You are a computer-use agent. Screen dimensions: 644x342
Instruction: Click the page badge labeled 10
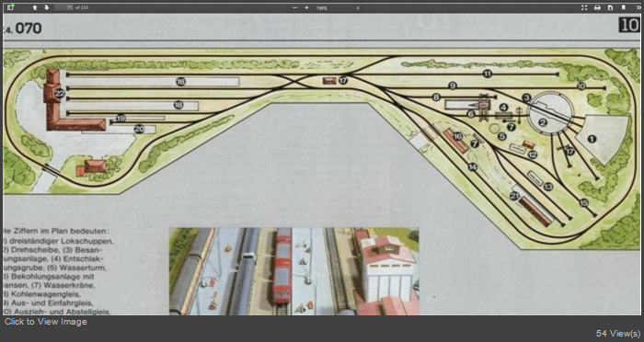pyautogui.click(x=629, y=25)
